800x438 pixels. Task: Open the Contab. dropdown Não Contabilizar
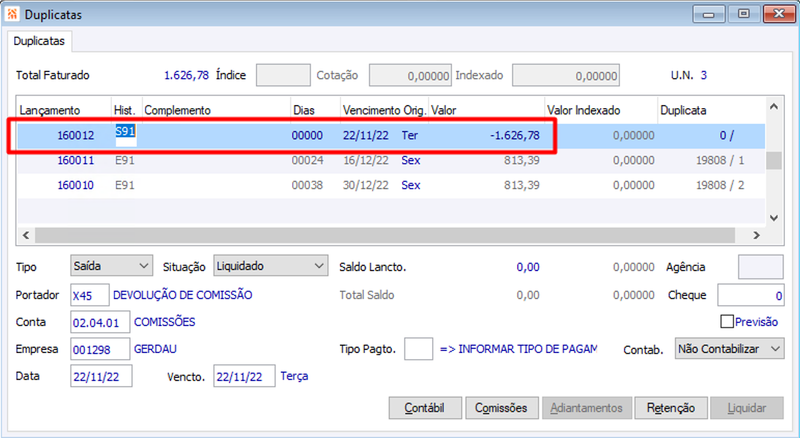point(729,349)
